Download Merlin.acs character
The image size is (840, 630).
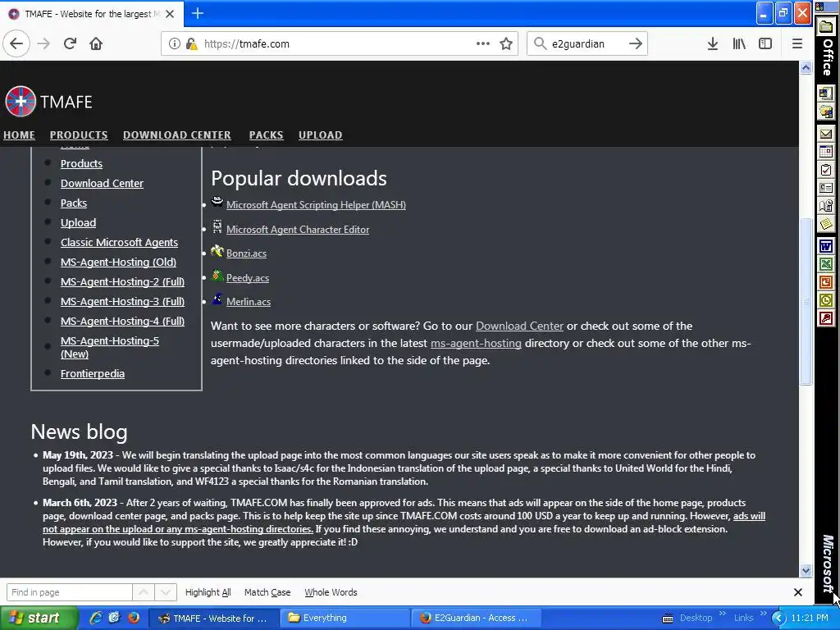[249, 302]
